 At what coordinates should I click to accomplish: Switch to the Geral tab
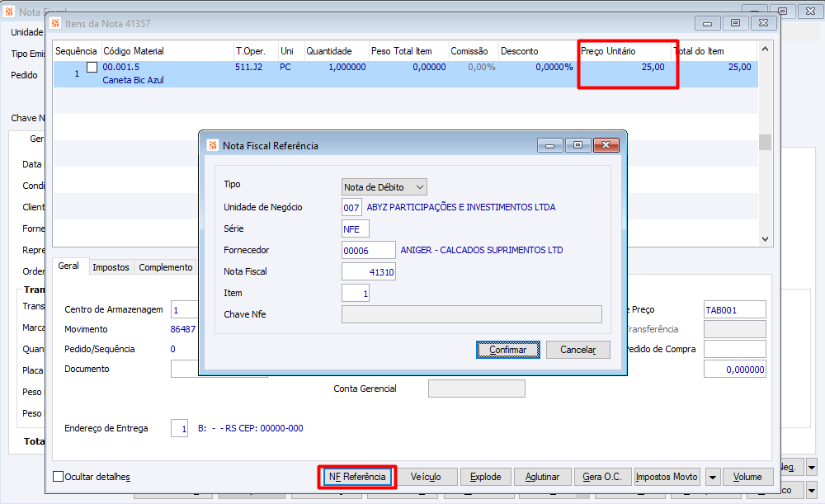68,266
